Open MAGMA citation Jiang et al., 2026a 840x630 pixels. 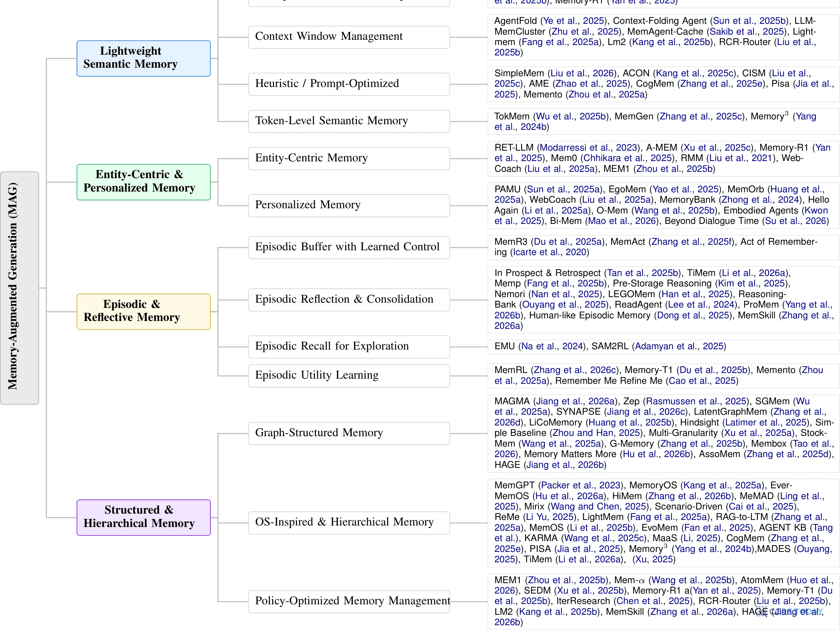point(575,401)
